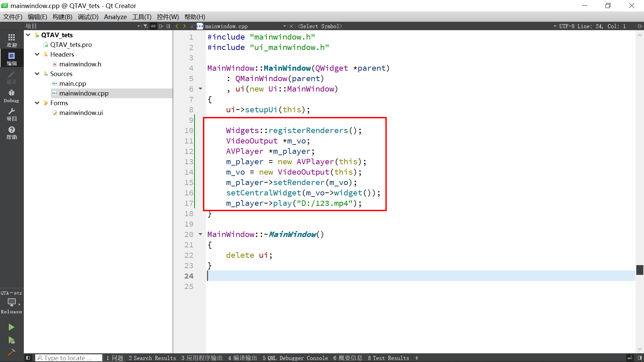Open the Welcome (欢迎) mode

(x=12, y=40)
